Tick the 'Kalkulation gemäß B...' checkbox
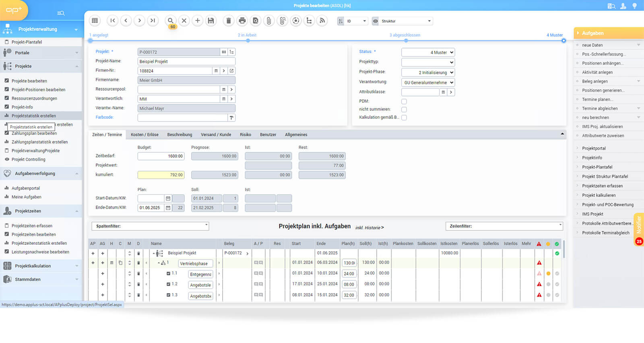 (404, 118)
